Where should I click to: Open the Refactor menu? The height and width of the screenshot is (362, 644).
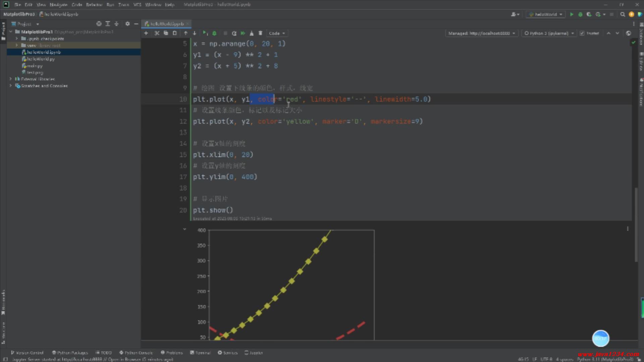94,5
